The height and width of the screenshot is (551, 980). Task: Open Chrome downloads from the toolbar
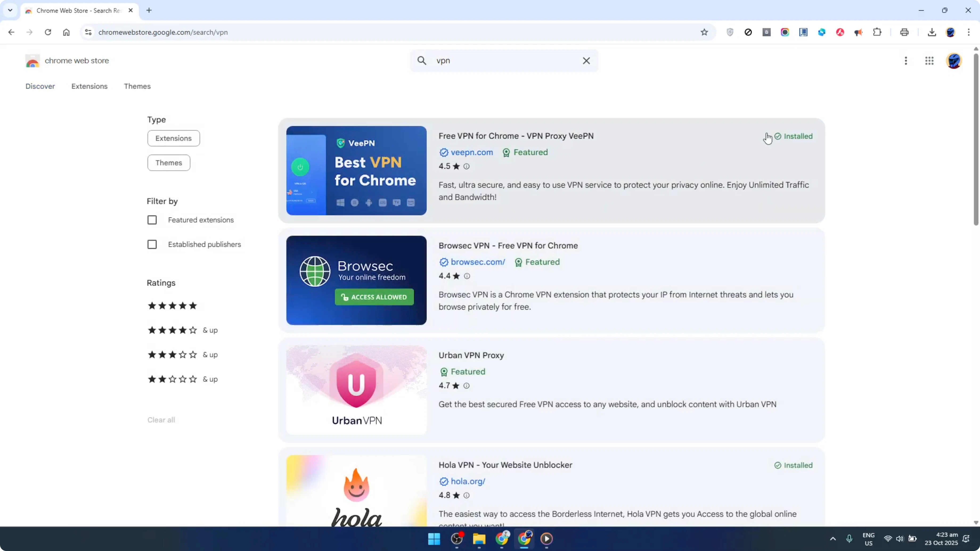tap(932, 32)
